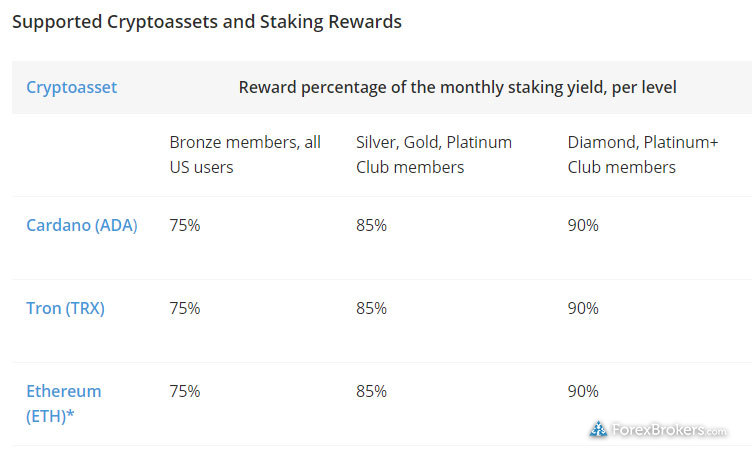Click Tron's 75% Bronze reward cell

185,308
